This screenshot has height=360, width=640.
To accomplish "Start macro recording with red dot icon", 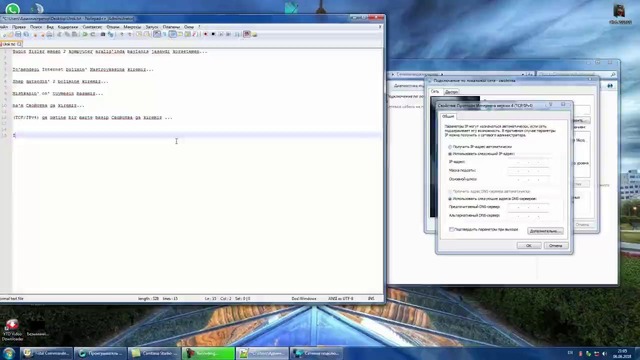I will [206, 34].
